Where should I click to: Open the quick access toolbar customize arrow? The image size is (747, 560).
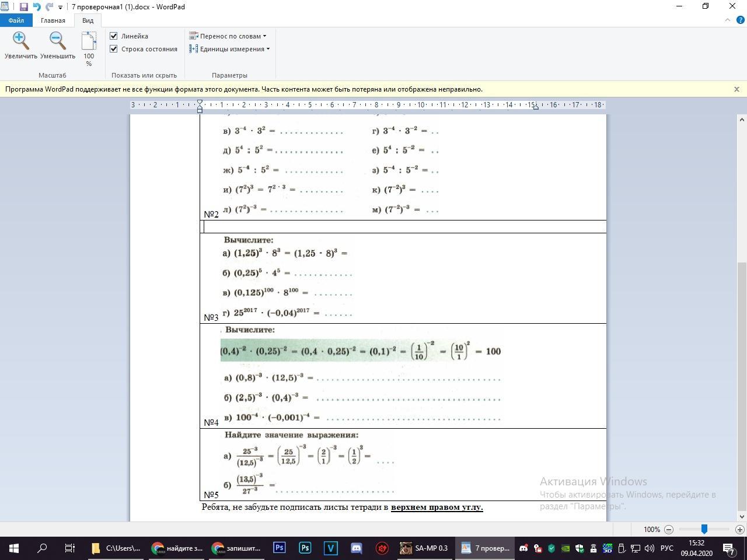(x=60, y=8)
